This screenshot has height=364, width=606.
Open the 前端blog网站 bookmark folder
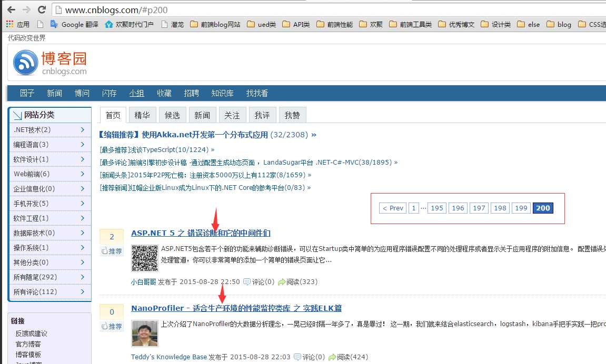coord(215,24)
